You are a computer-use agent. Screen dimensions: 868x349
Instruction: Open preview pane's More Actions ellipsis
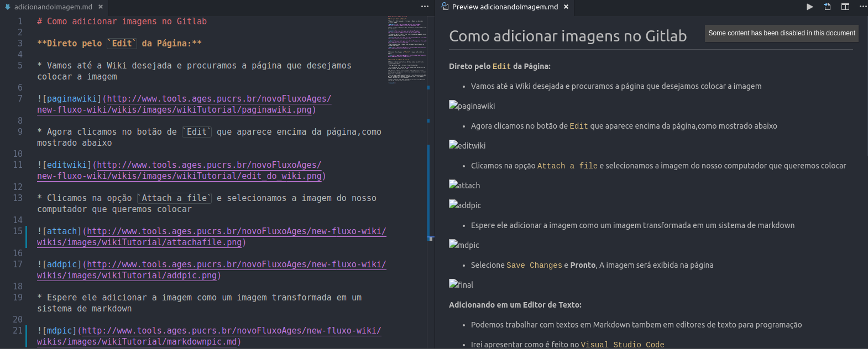(862, 7)
